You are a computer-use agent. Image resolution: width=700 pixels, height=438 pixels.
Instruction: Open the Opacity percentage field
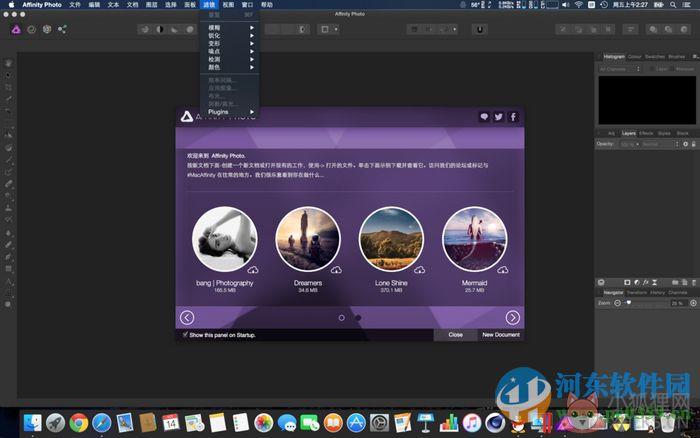pyautogui.click(x=629, y=144)
